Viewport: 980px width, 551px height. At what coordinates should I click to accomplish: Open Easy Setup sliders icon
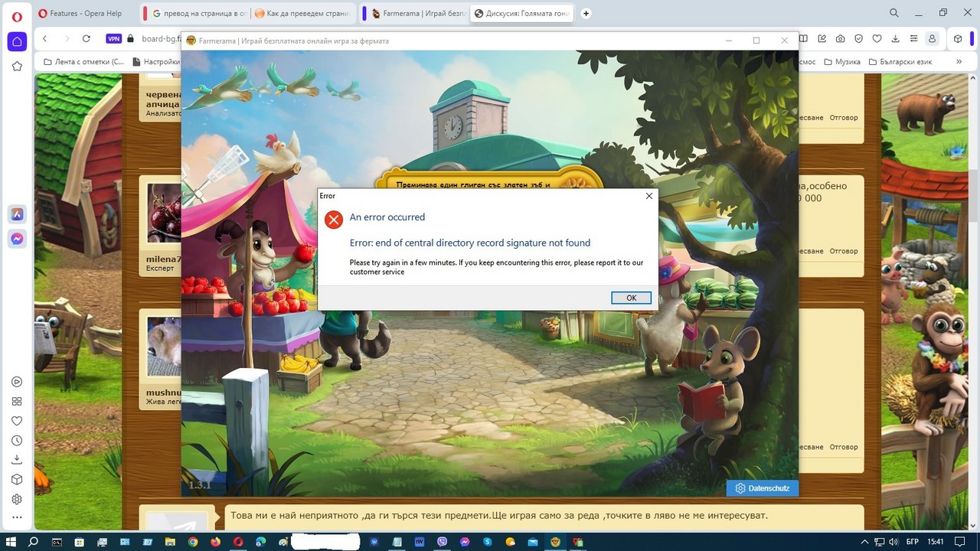pos(914,39)
